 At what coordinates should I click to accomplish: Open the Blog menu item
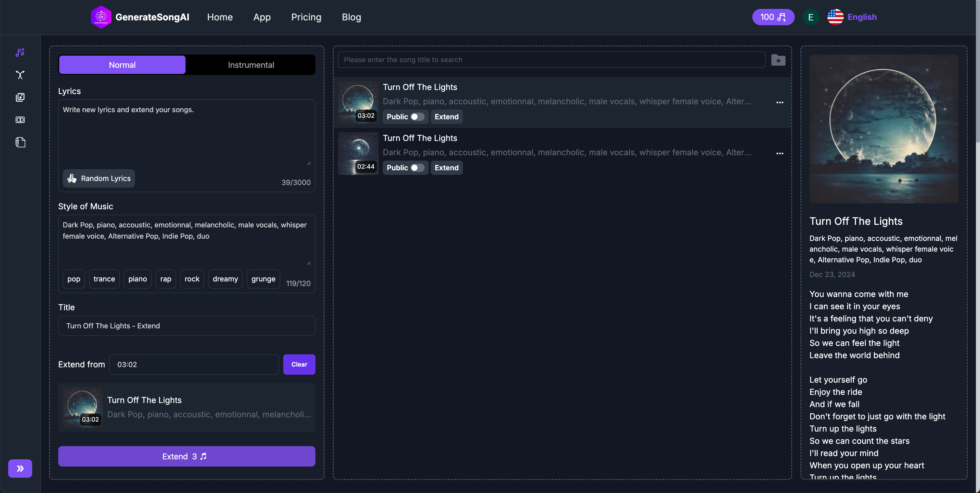tap(351, 17)
